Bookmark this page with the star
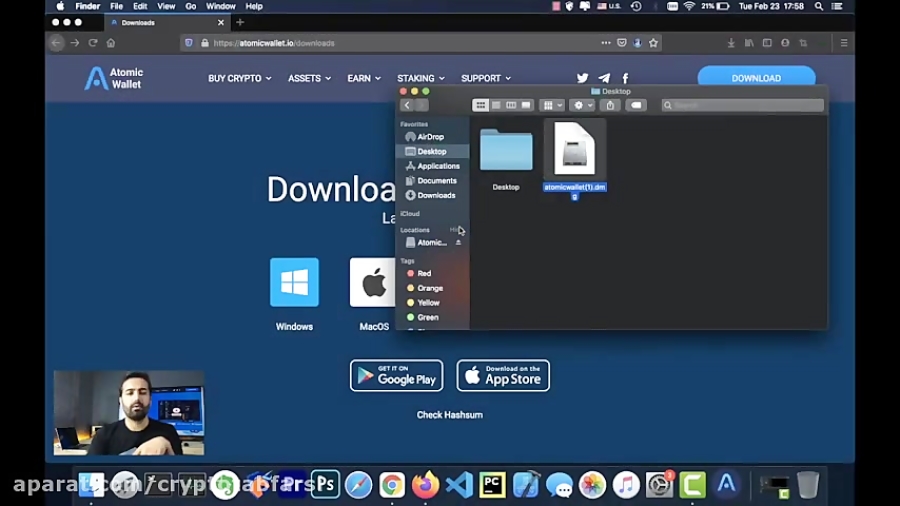 (653, 43)
